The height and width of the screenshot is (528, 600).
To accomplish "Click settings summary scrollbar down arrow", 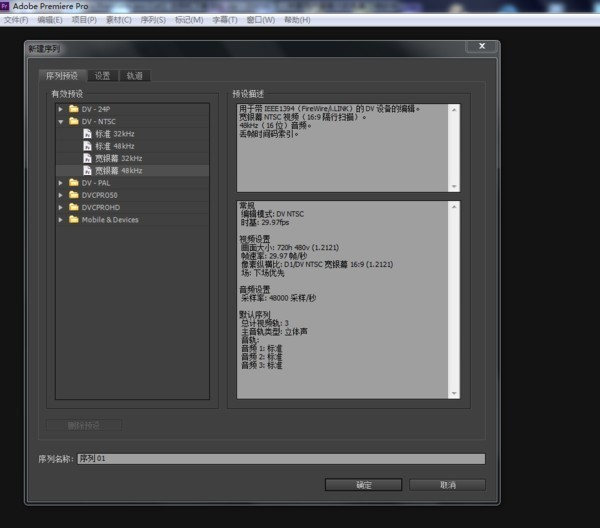I will click(454, 393).
